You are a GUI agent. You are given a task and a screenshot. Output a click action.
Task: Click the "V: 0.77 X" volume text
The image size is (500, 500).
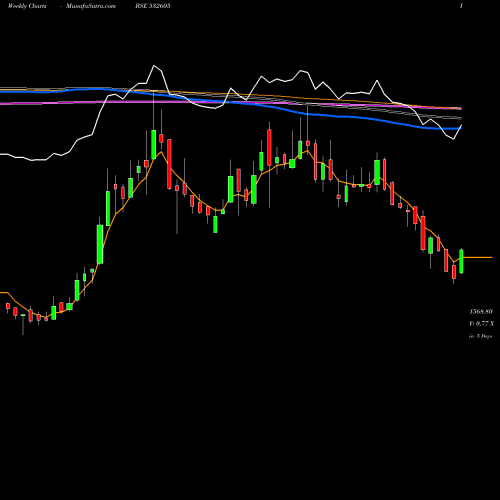[481, 324]
